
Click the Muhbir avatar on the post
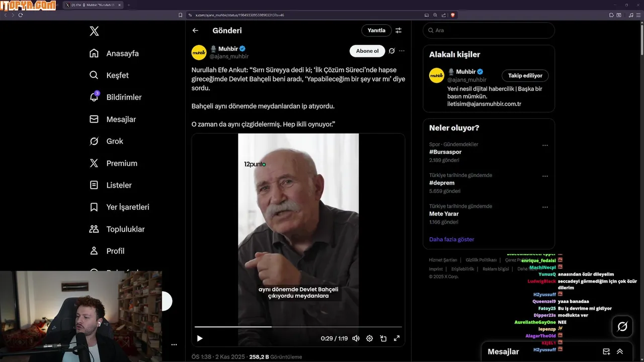pyautogui.click(x=199, y=52)
